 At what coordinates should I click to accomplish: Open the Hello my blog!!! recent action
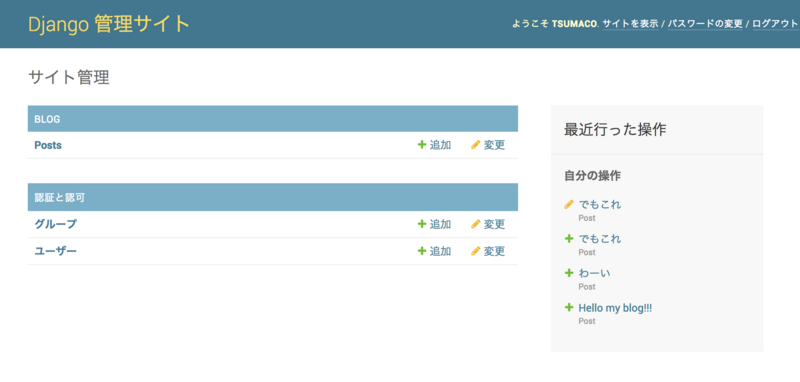pyautogui.click(x=615, y=308)
